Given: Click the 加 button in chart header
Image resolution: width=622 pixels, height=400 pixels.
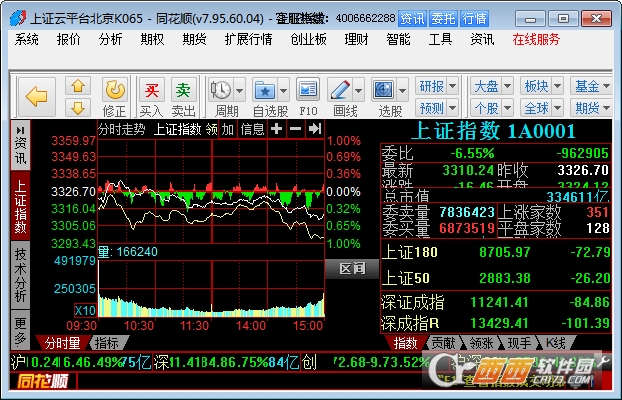Looking at the screenshot, I should [x=228, y=129].
